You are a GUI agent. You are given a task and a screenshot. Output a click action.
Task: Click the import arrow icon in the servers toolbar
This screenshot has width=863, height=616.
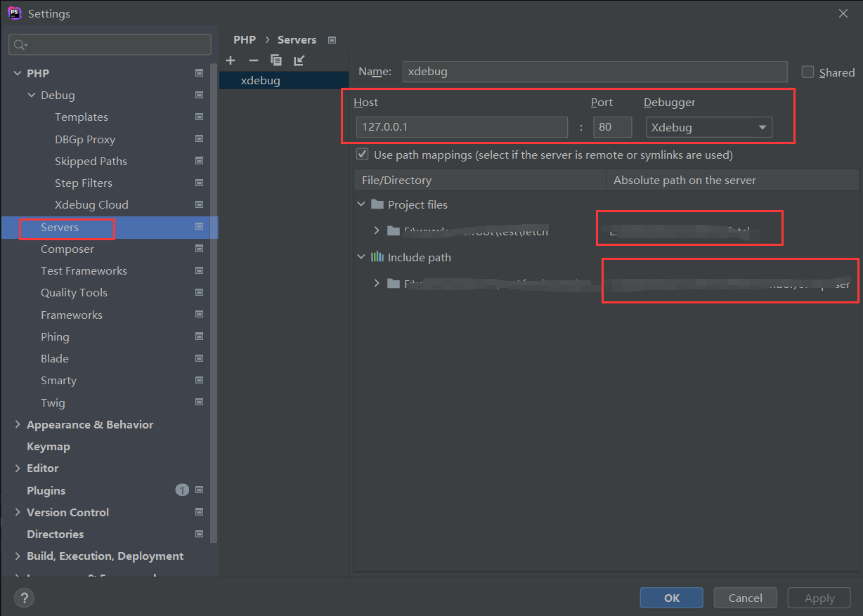[x=299, y=60]
